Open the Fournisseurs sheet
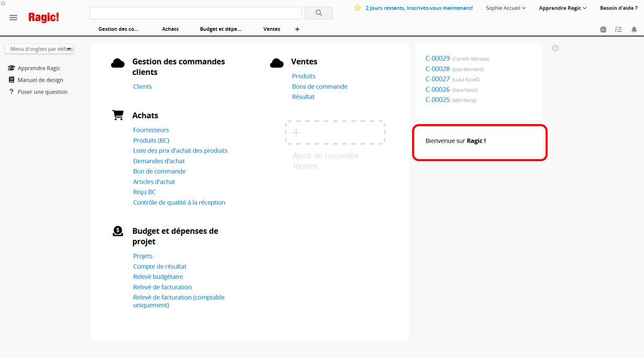 tap(151, 130)
